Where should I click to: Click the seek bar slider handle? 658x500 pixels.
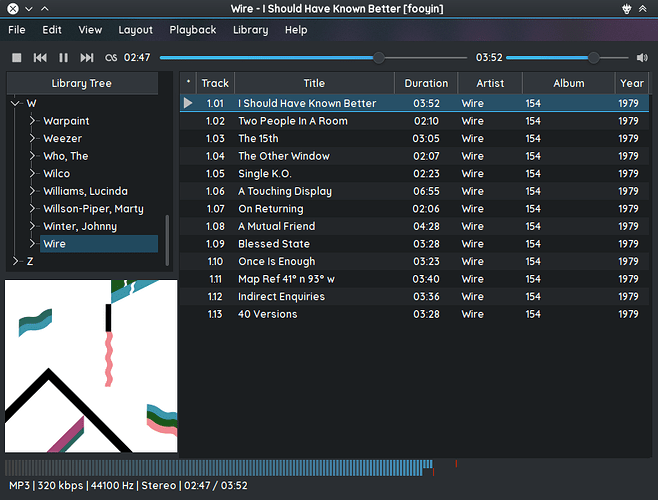click(379, 58)
